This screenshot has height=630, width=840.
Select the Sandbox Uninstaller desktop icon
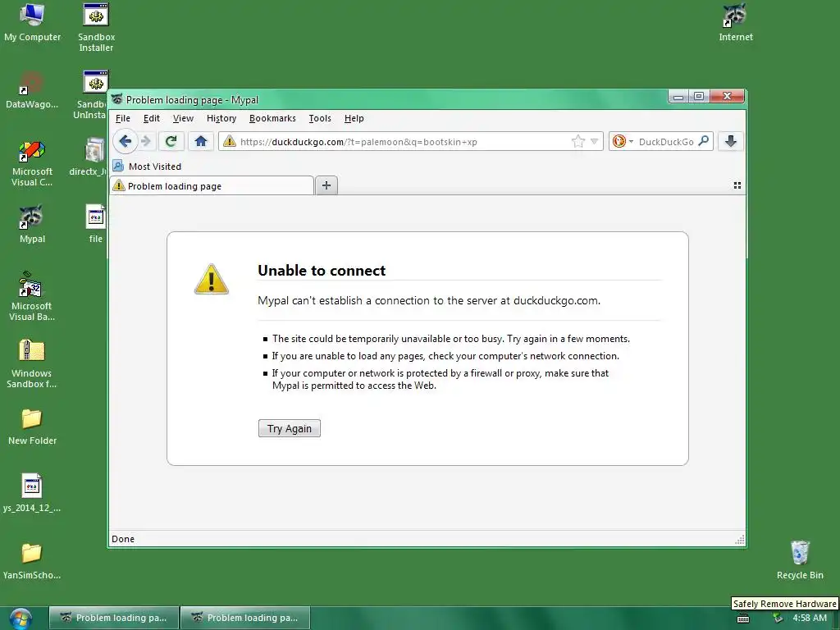[x=92, y=95]
